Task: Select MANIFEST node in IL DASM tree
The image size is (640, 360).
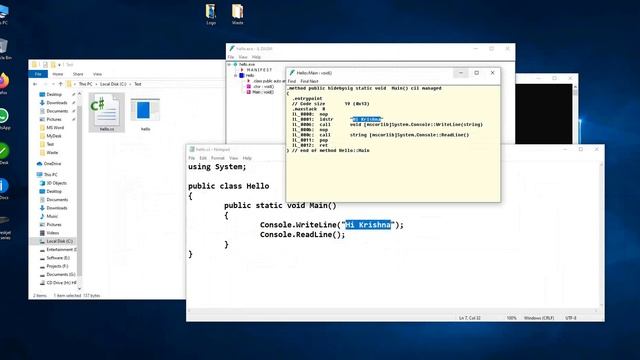Action: click(x=259, y=70)
